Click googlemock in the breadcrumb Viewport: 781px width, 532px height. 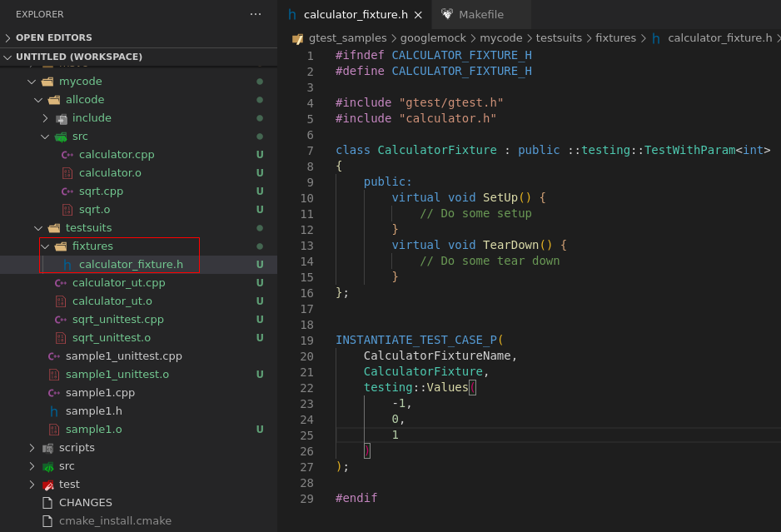tap(433, 38)
